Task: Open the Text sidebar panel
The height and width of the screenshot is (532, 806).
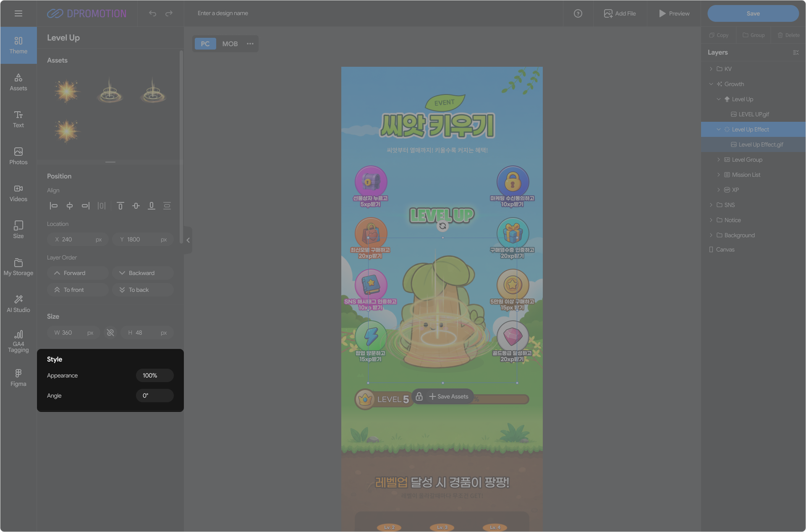Action: (x=18, y=119)
